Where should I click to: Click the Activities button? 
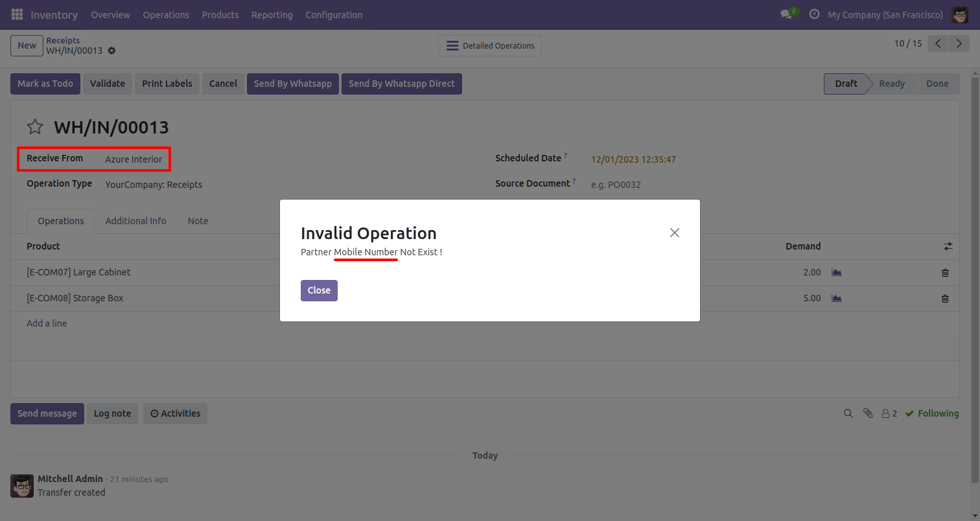tap(175, 413)
